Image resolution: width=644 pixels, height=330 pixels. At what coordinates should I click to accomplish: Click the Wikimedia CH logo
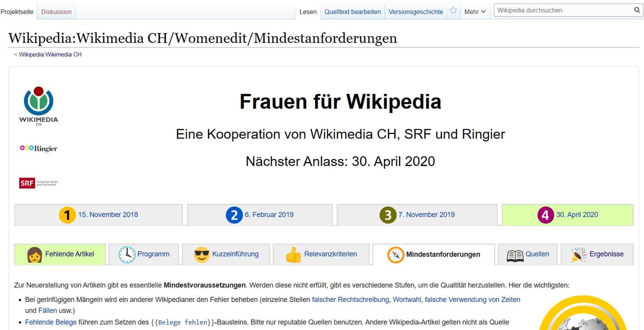tap(39, 106)
